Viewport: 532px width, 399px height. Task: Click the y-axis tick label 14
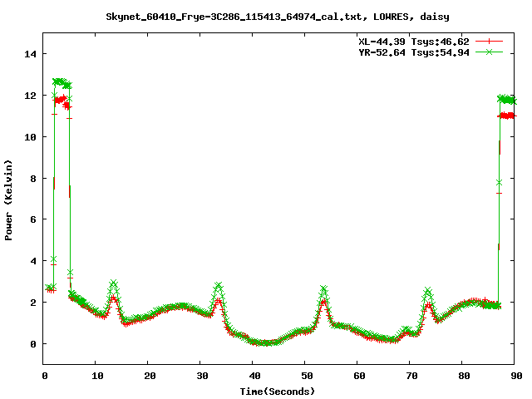30,54
